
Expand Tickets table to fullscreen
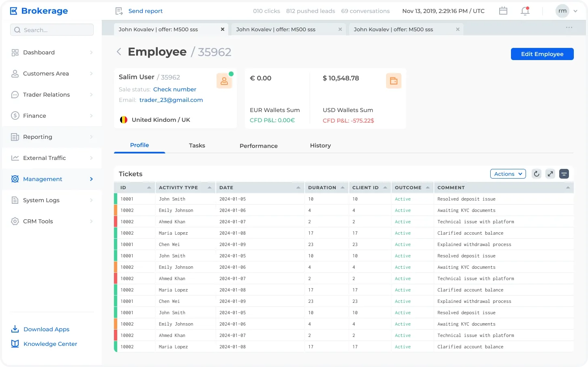coord(550,174)
